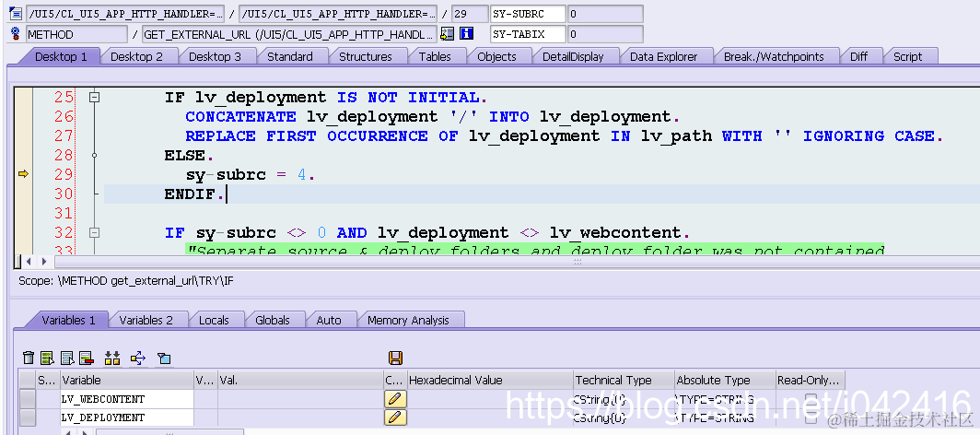Select the Globals tab
Image resolution: width=980 pixels, height=435 pixels.
(273, 320)
